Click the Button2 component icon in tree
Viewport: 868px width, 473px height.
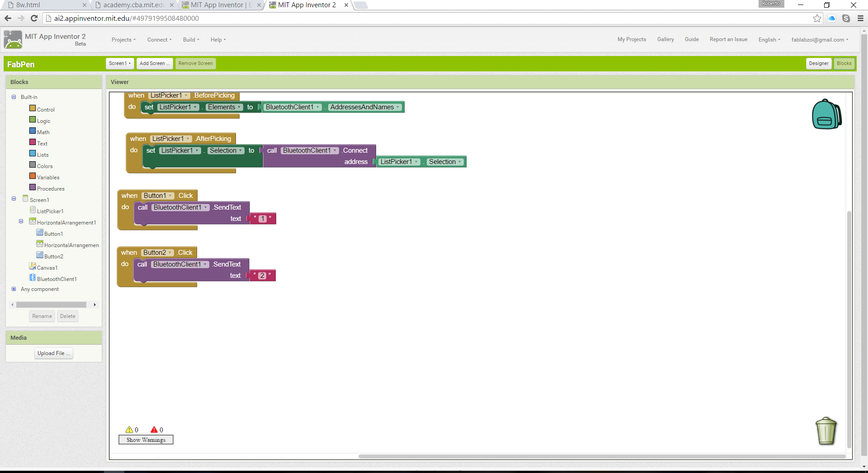tap(40, 255)
